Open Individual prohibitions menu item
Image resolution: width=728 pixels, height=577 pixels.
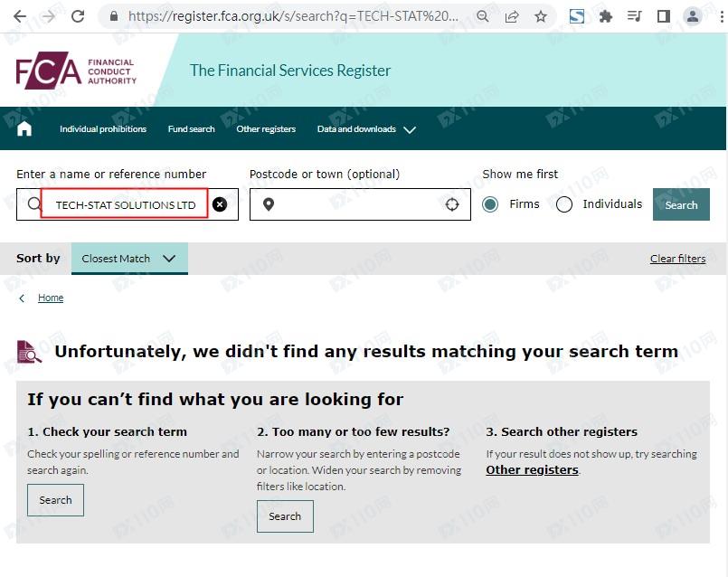(x=103, y=129)
